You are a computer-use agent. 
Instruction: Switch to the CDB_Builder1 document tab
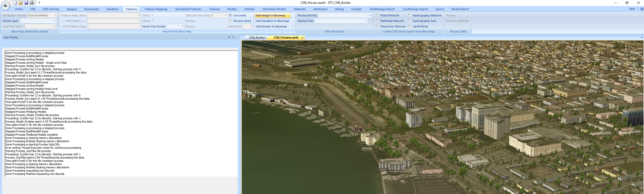257,37
